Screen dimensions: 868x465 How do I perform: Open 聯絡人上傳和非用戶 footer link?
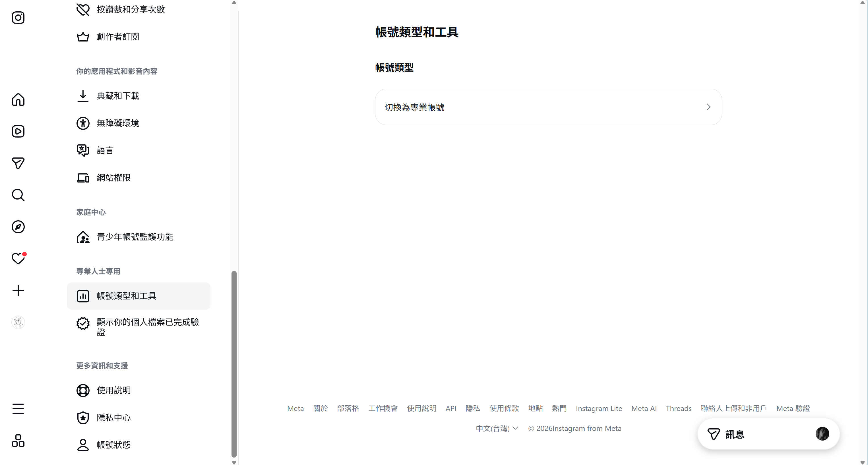(x=733, y=408)
